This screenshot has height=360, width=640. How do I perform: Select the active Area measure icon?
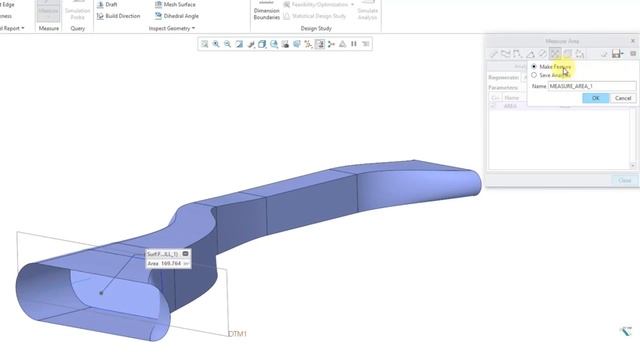click(555, 54)
